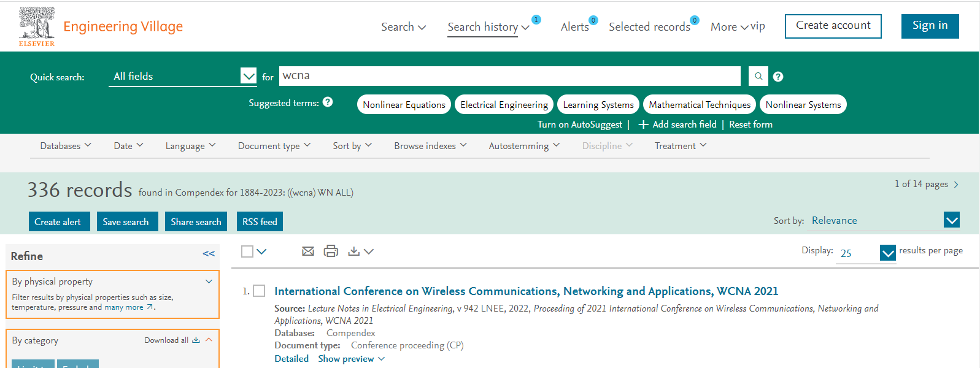The height and width of the screenshot is (368, 980).
Task: Check the box for result 1
Action: [259, 291]
